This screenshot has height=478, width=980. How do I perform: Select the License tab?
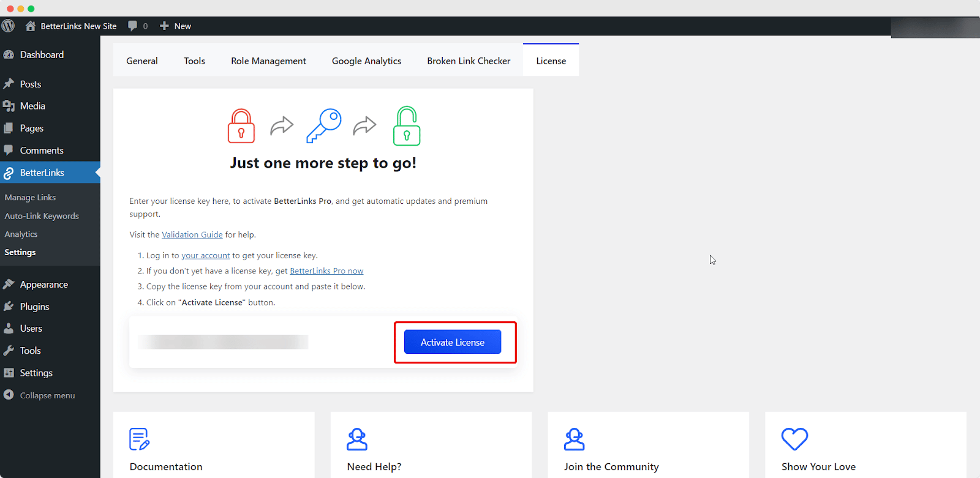click(551, 60)
